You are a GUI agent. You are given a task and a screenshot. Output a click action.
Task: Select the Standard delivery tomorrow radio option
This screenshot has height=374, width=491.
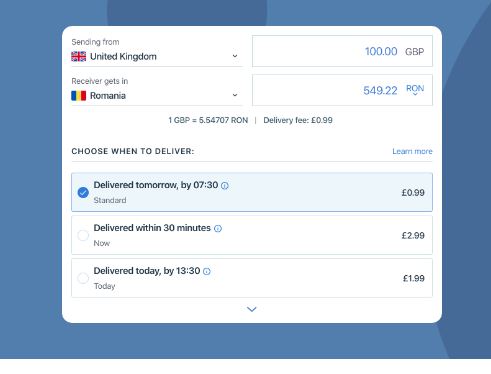pos(83,192)
